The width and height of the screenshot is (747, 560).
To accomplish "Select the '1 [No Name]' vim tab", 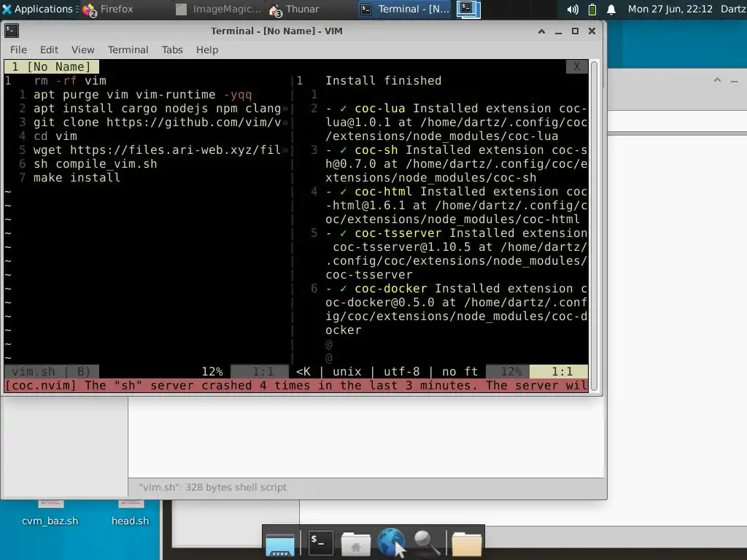I will (x=52, y=66).
